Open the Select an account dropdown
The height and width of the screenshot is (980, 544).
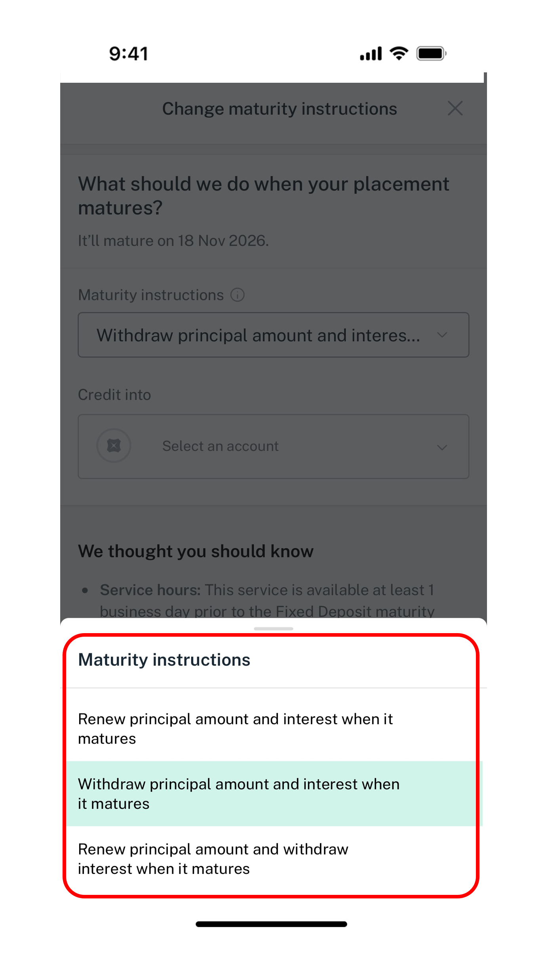point(274,447)
